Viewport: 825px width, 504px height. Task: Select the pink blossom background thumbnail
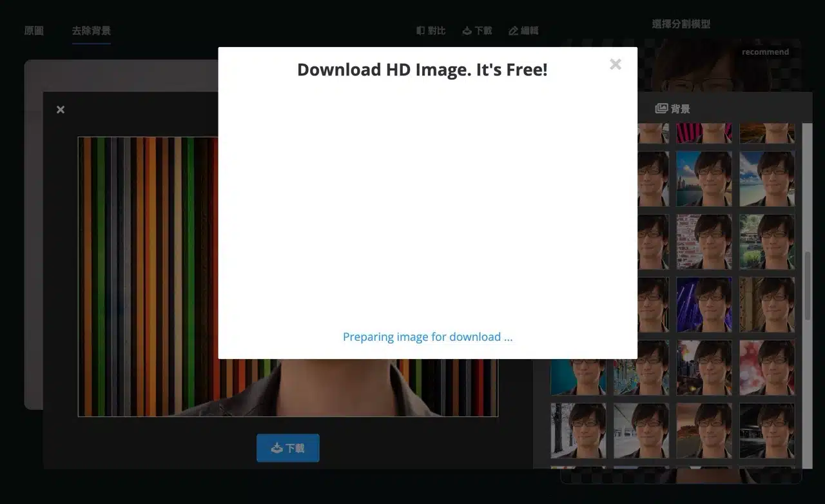pos(766,368)
